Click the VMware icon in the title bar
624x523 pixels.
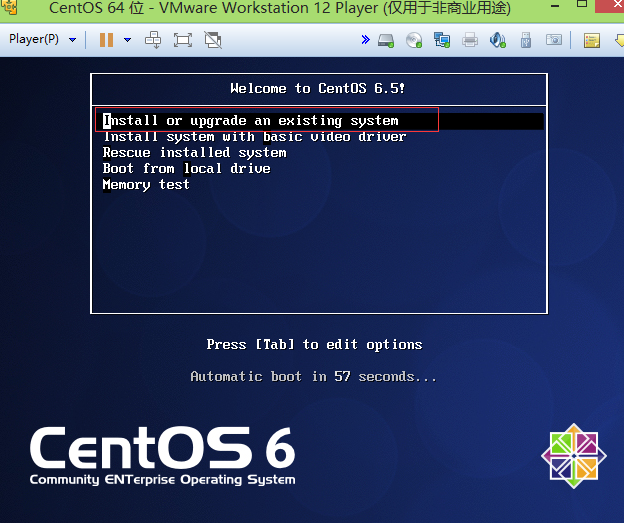tap(10, 7)
